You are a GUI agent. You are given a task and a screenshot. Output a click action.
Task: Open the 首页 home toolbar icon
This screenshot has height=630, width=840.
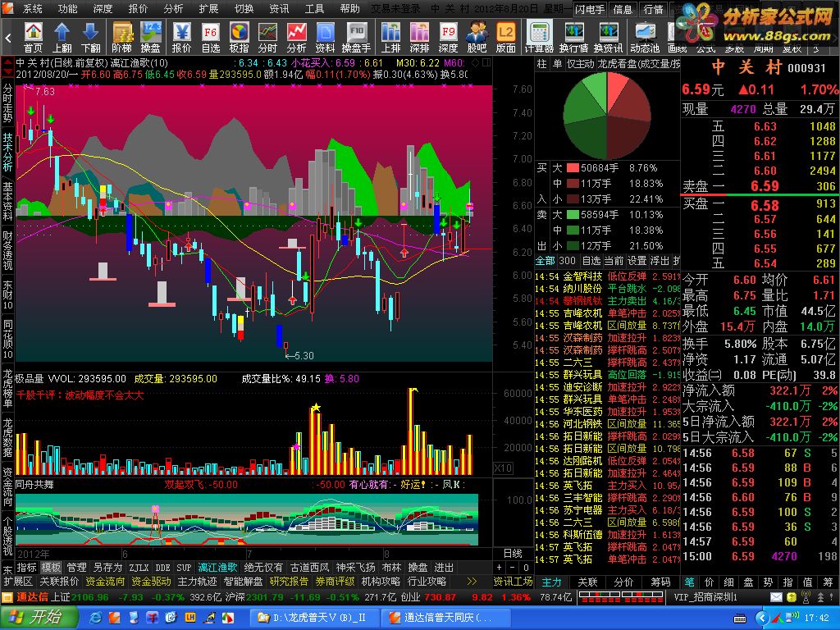pyautogui.click(x=33, y=37)
